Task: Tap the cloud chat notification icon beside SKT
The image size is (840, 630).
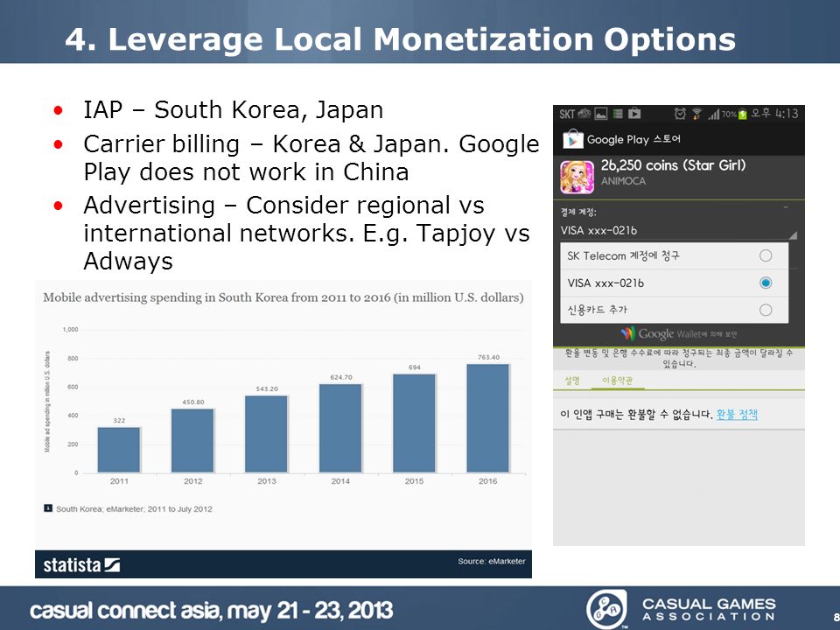Action: (x=584, y=113)
